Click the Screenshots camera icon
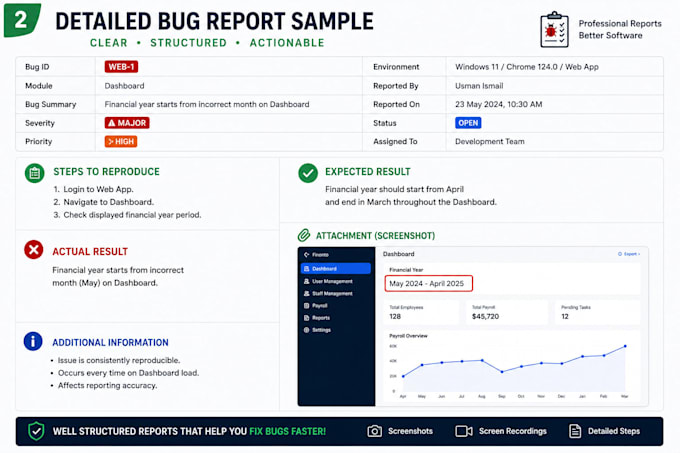This screenshot has height=453, width=680. point(375,431)
